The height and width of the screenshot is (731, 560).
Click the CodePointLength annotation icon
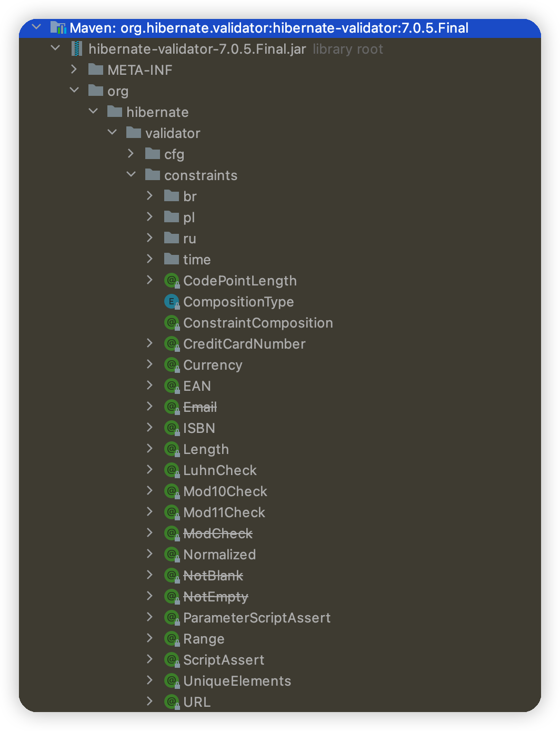point(172,281)
